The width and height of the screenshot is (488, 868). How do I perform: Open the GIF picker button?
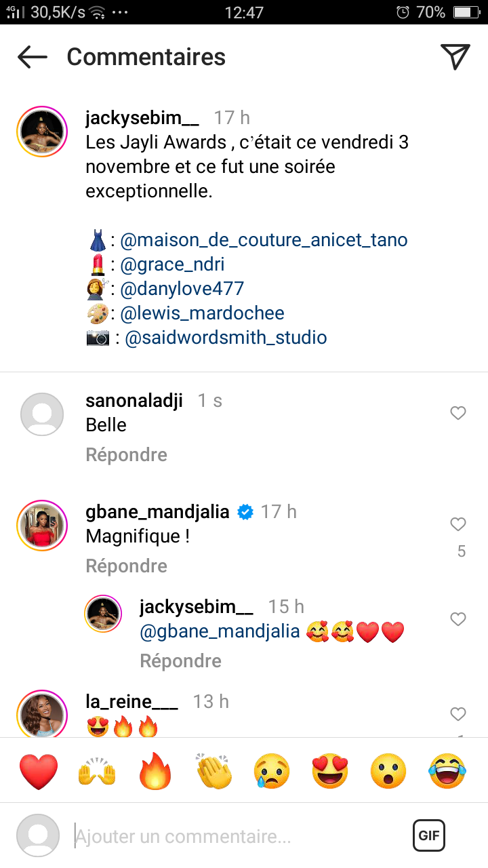(x=429, y=835)
